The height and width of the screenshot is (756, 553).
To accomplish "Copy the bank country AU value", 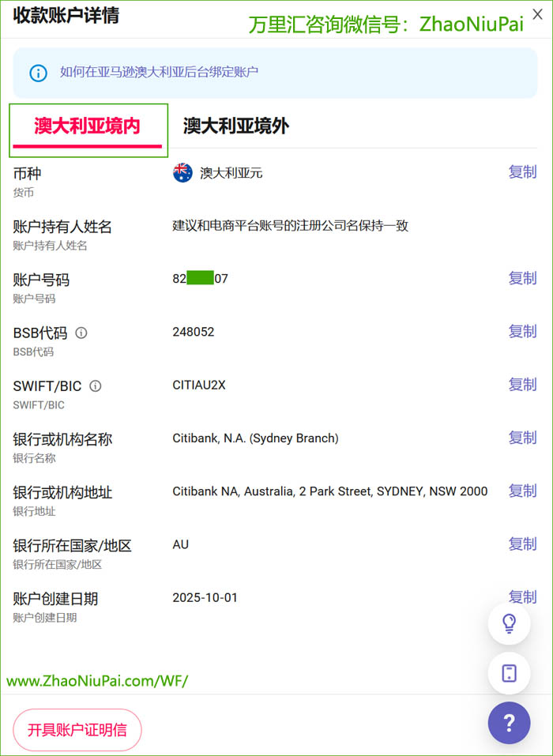I will point(522,544).
